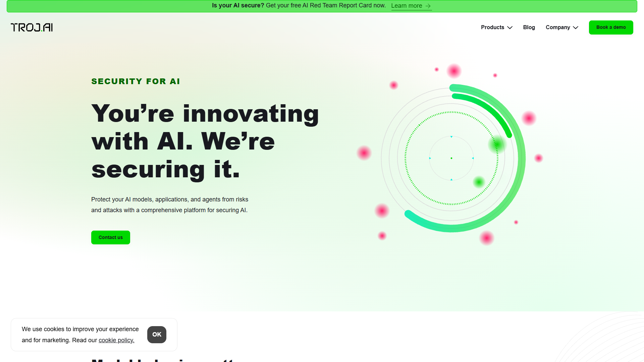
Task: Open the cookie policy link
Action: [116, 340]
